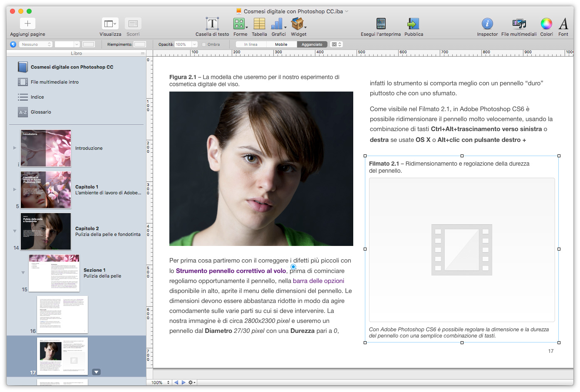Select Indice in the sidebar
This screenshot has height=392, width=580.
37,97
